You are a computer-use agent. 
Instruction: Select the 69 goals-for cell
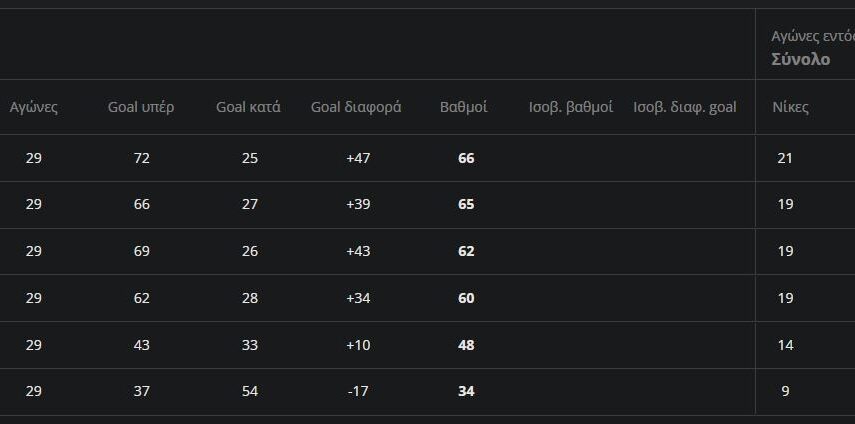click(141, 251)
